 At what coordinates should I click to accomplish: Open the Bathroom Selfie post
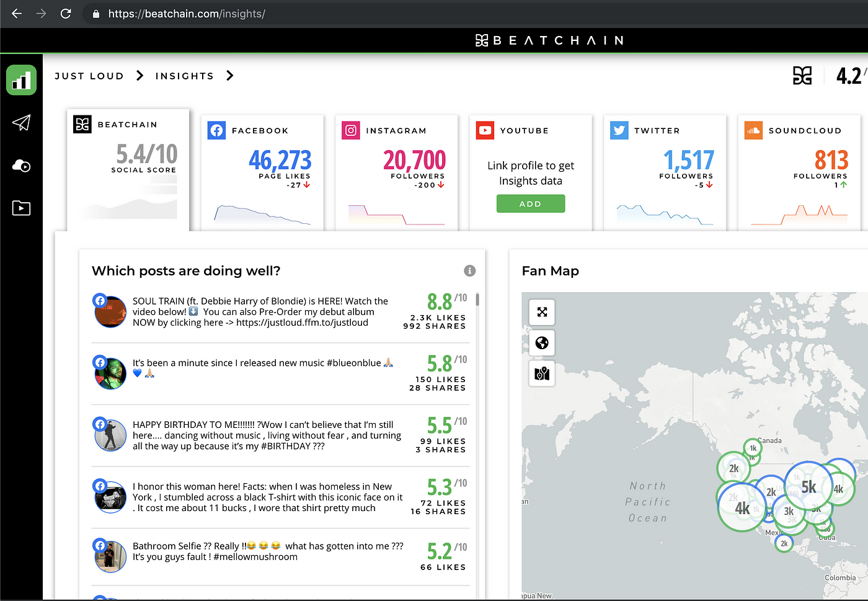coord(281,556)
